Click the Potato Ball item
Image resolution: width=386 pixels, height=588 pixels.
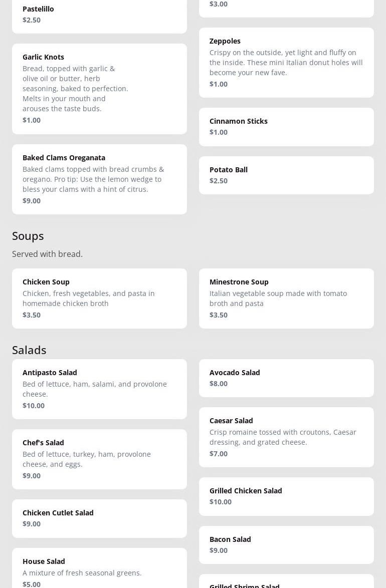point(286,175)
